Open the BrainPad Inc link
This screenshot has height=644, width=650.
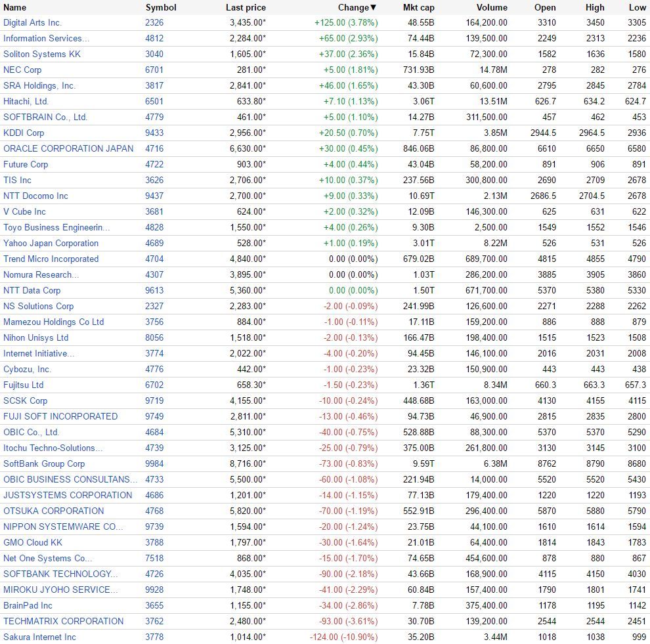pyautogui.click(x=28, y=605)
